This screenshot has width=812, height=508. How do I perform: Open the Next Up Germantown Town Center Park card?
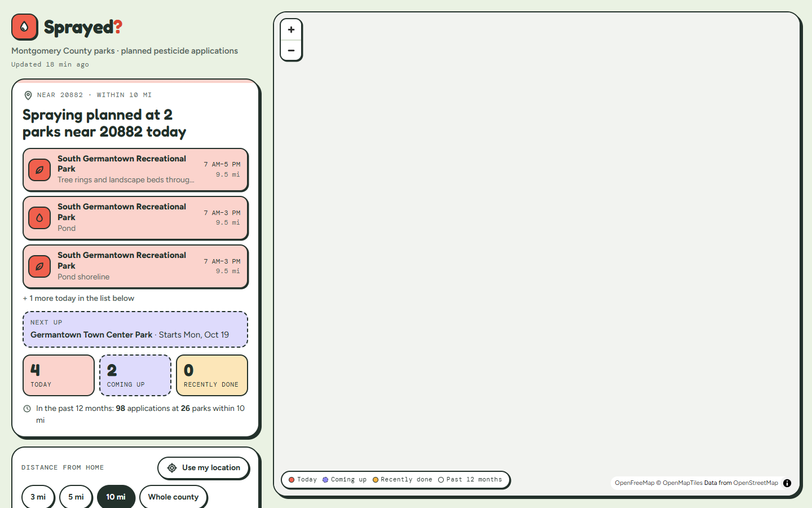(135, 329)
